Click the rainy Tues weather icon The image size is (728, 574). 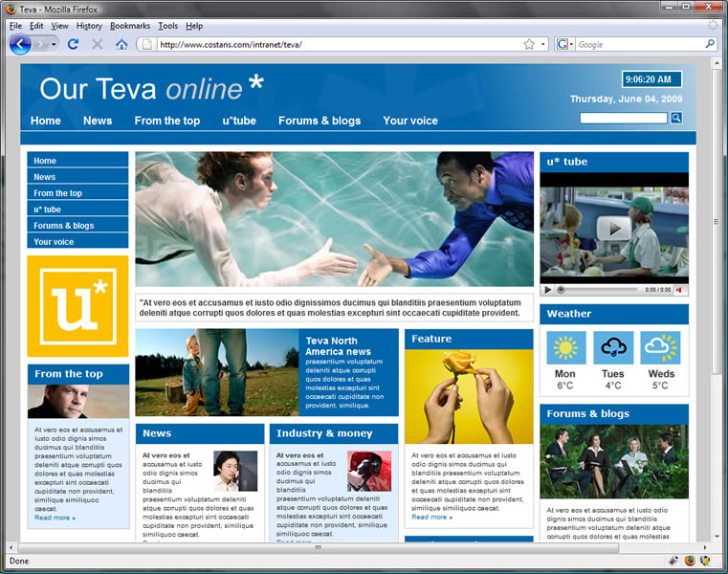(x=613, y=347)
